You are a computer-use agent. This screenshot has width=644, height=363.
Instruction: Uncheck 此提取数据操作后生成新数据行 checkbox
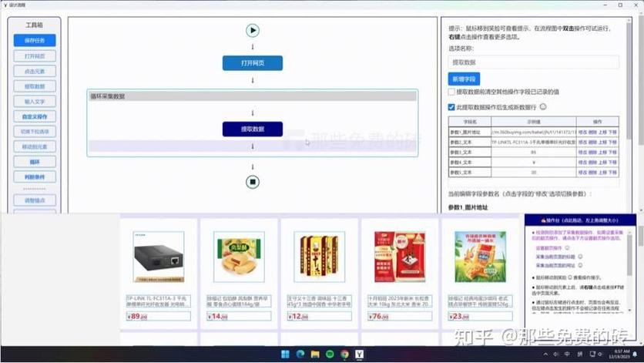(451, 107)
